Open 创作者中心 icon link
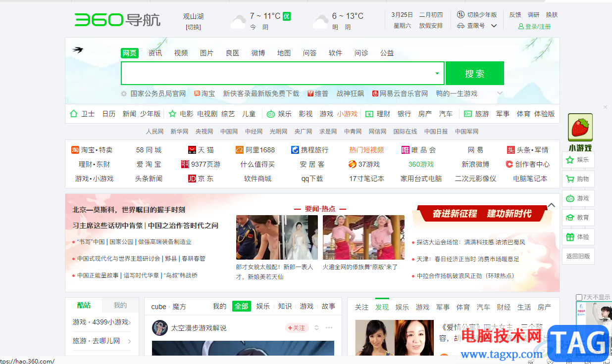This screenshot has height=364, width=612. pos(509,164)
